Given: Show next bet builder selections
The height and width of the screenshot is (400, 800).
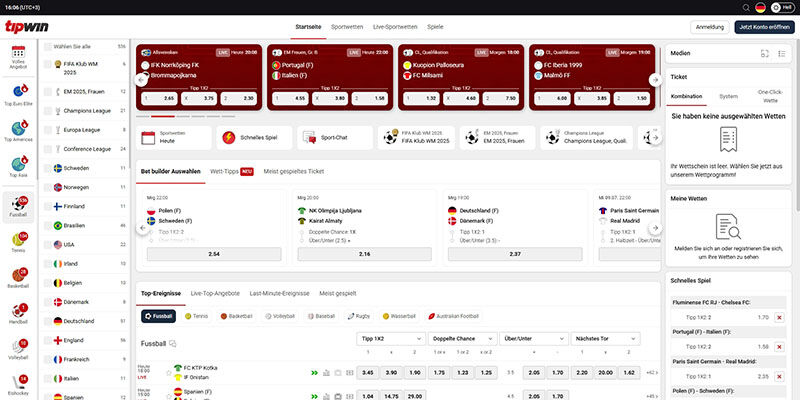Looking at the screenshot, I should click(655, 228).
